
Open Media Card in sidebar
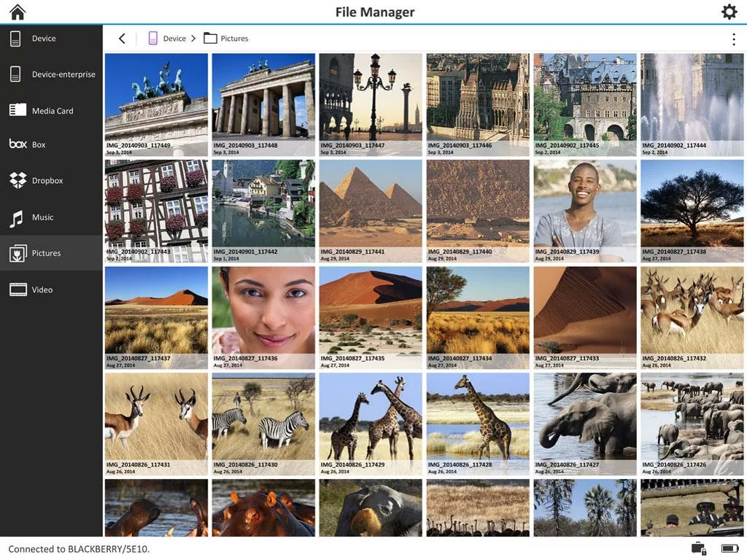(51, 111)
